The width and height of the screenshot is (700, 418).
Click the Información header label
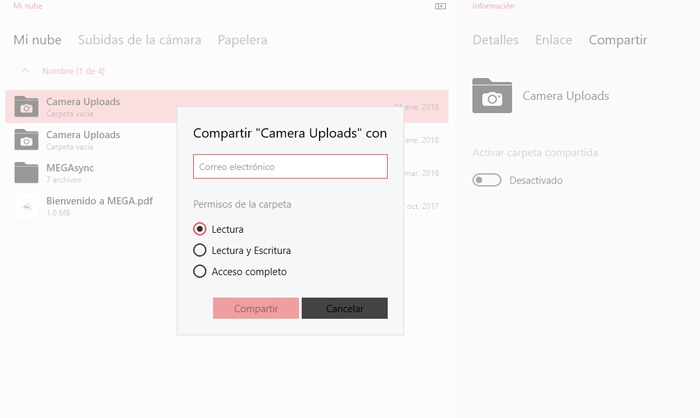point(493,6)
